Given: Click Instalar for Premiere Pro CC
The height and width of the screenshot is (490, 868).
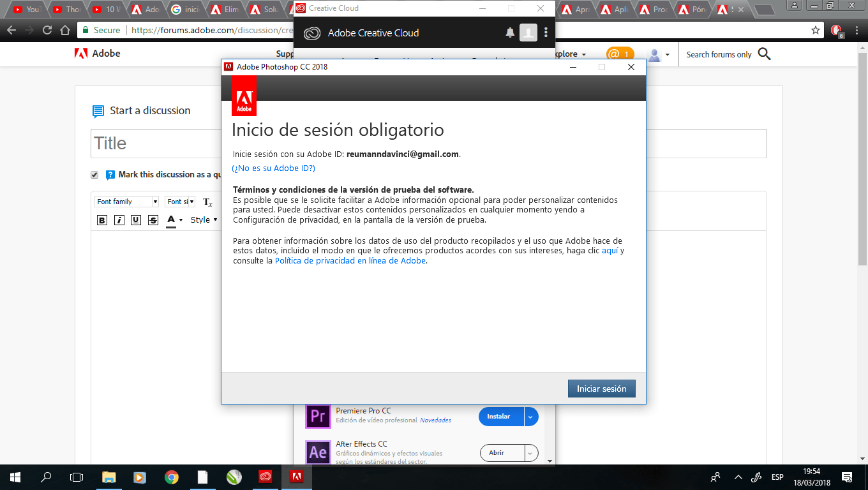Looking at the screenshot, I should click(501, 417).
